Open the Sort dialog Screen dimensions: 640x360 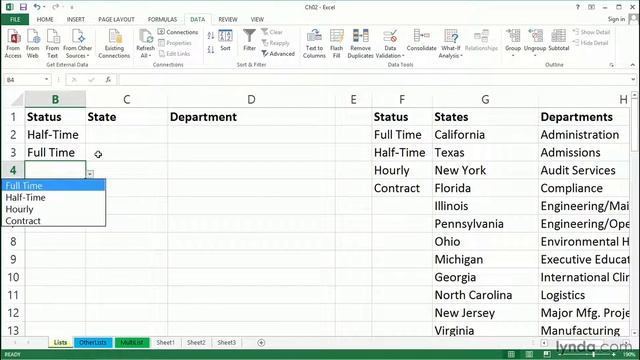point(225,40)
